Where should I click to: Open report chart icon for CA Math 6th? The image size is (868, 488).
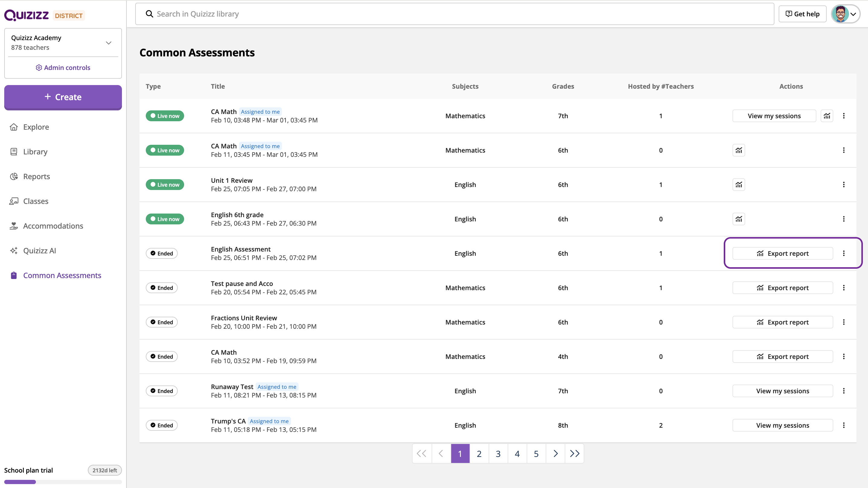coord(739,150)
